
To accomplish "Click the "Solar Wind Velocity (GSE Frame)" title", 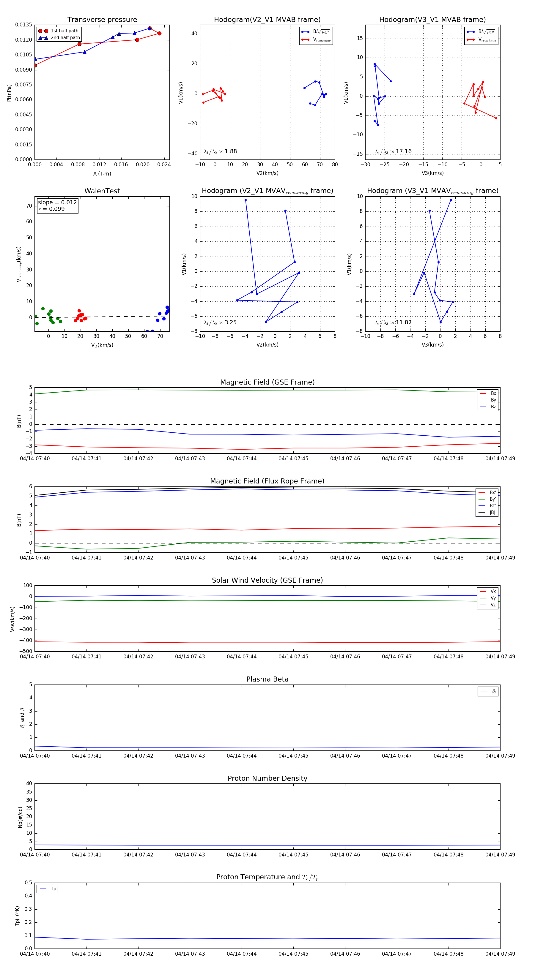I will coord(267,580).
